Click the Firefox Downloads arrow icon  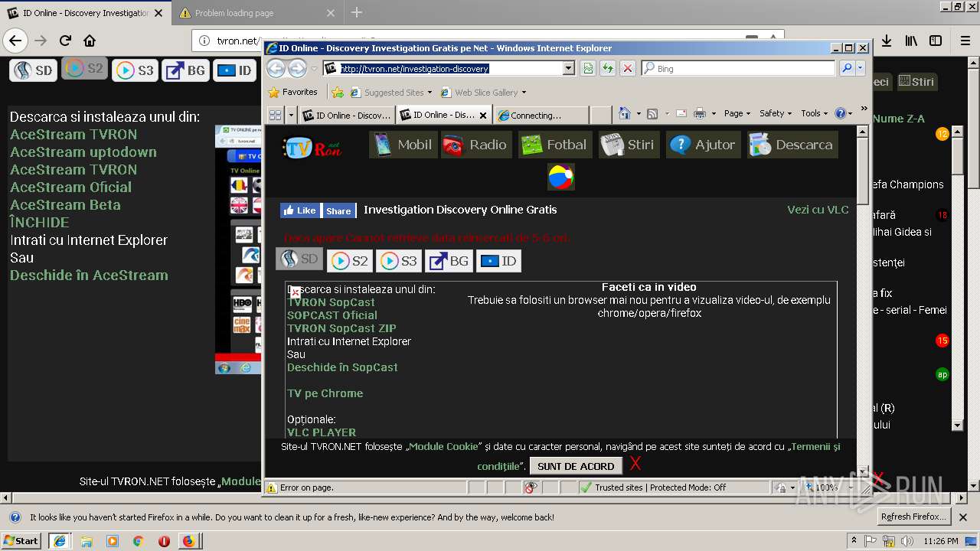886,41
